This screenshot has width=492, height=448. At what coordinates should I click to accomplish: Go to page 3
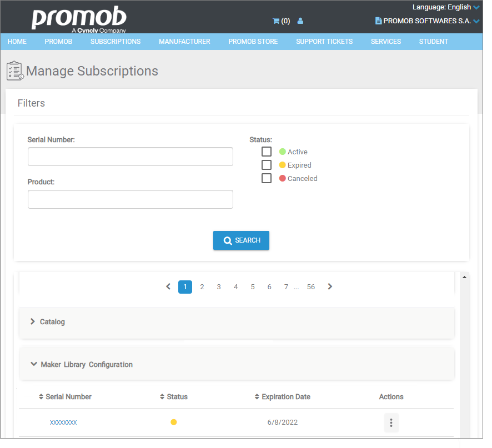point(219,287)
